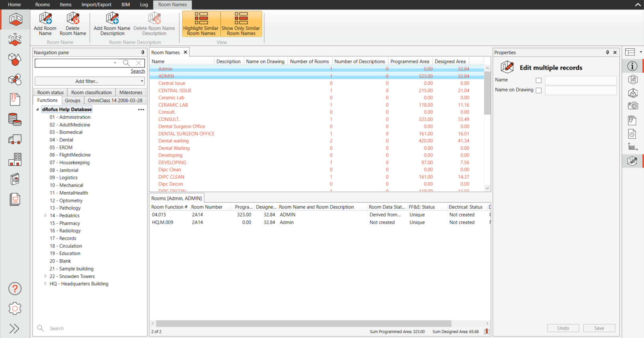
Task: Open the Add filter dropdown
Action: [x=90, y=81]
